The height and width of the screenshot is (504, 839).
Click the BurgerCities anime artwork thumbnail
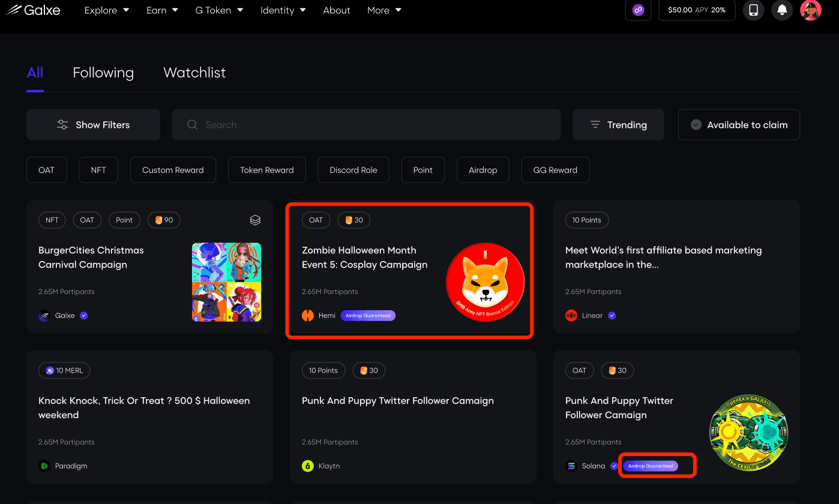pyautogui.click(x=226, y=282)
